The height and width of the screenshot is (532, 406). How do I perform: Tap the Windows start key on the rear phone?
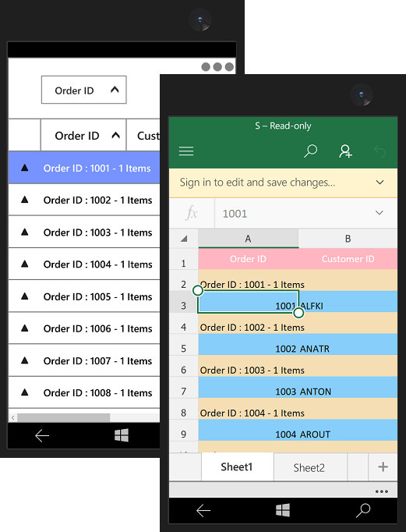pos(122,435)
